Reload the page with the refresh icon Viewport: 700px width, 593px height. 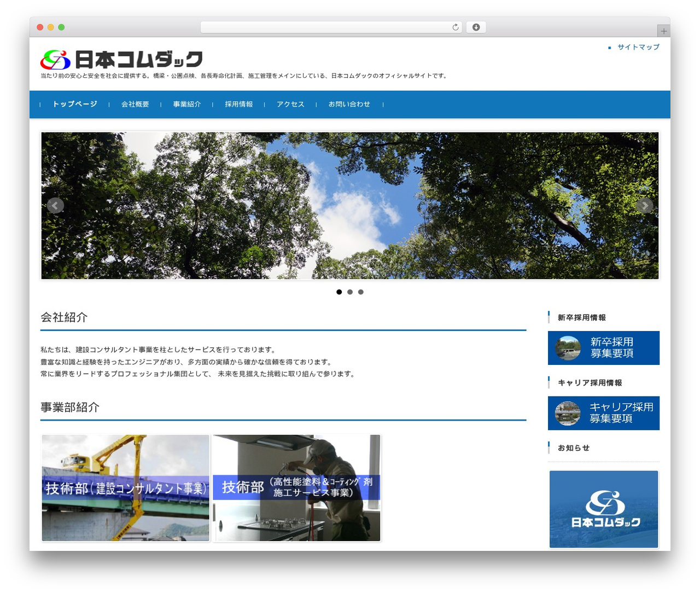(x=456, y=27)
